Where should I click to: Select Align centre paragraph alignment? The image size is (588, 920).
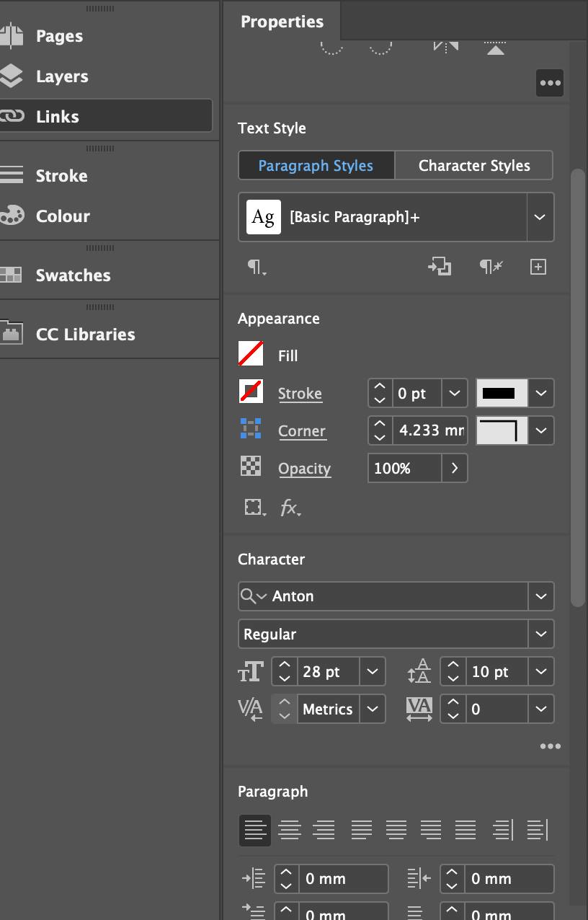point(290,830)
